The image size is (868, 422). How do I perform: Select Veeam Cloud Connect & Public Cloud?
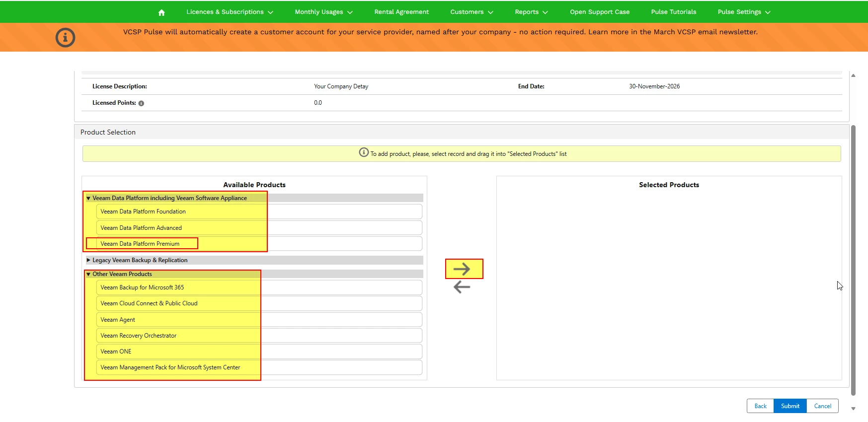259,303
